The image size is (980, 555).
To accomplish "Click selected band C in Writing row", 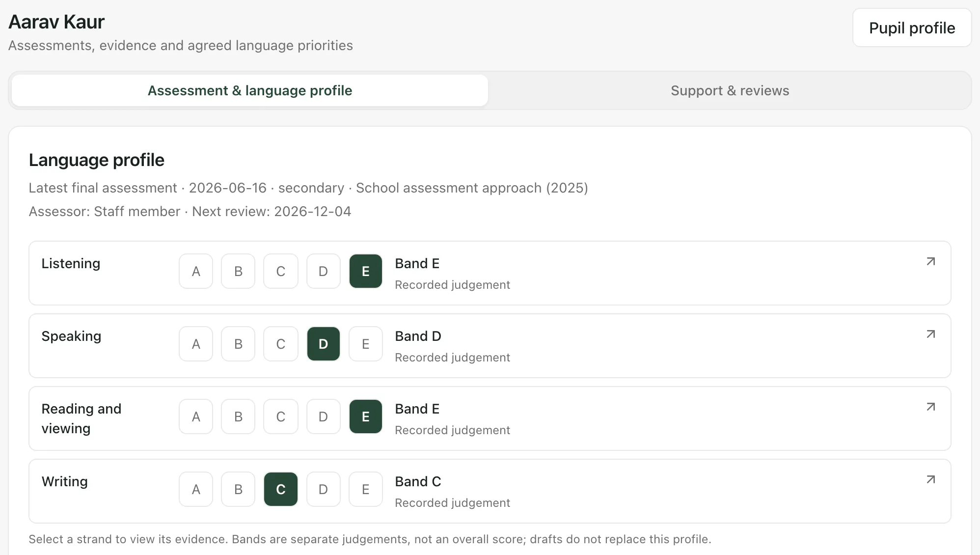I will [281, 489].
